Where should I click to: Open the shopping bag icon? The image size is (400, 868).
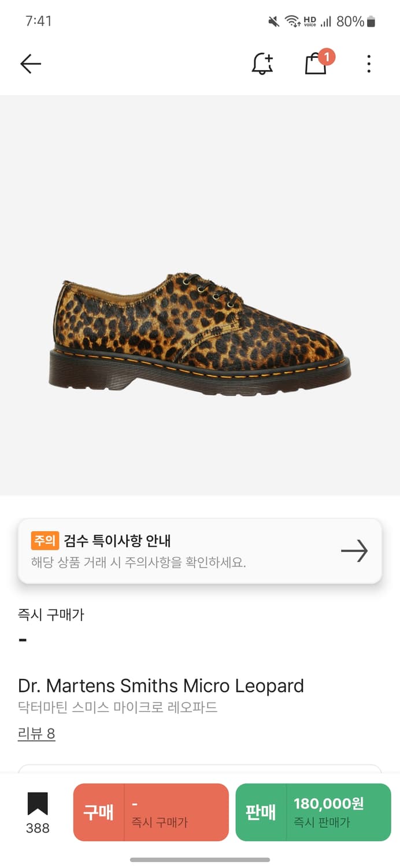point(316,64)
